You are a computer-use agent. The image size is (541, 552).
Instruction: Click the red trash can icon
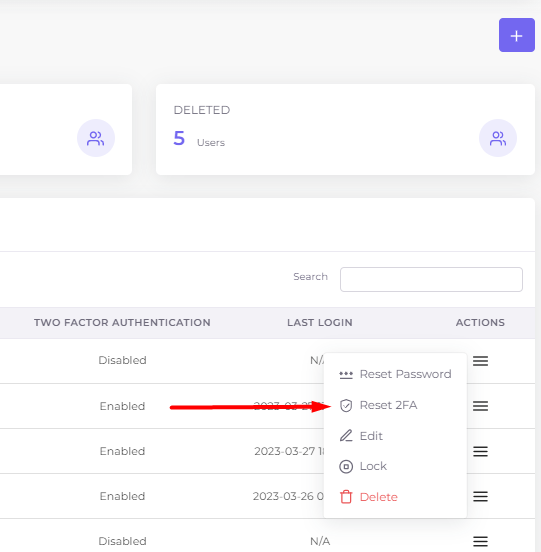coord(346,497)
